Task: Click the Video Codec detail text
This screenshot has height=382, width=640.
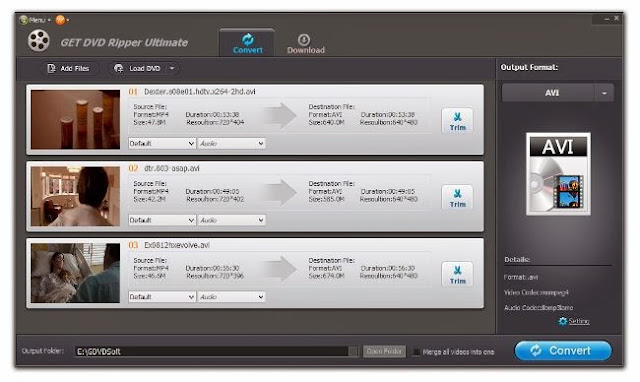Action: [x=536, y=292]
